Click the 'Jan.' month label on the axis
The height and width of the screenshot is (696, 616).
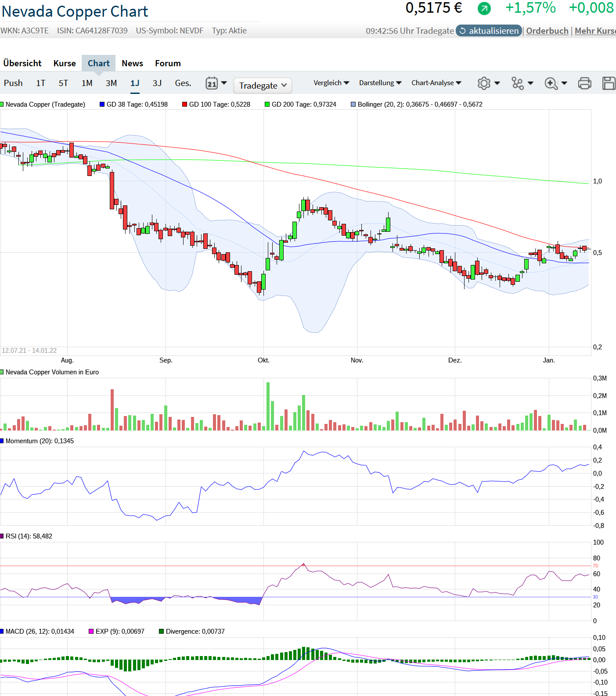pos(549,360)
